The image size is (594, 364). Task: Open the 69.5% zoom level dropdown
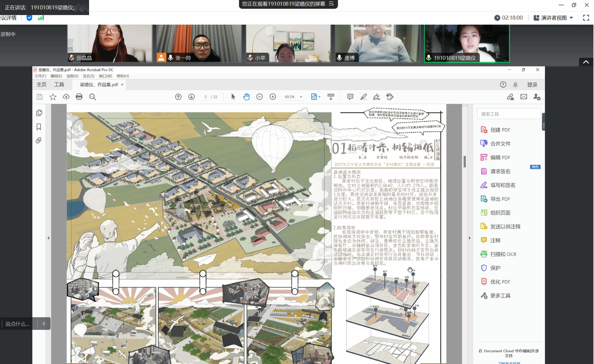[x=301, y=97]
